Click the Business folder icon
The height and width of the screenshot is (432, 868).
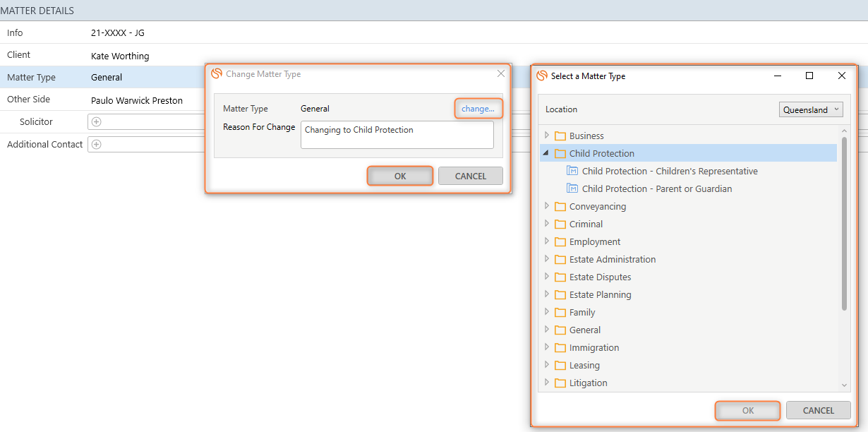(x=560, y=136)
